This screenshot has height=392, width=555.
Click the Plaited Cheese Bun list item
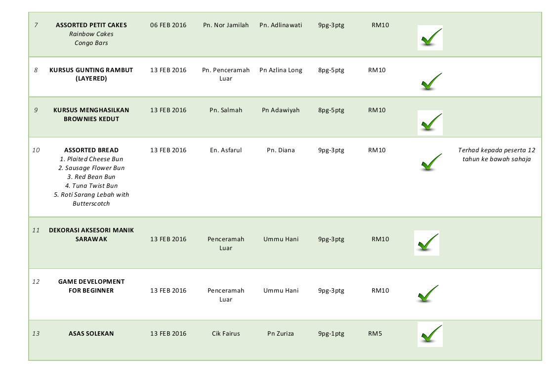pos(91,159)
